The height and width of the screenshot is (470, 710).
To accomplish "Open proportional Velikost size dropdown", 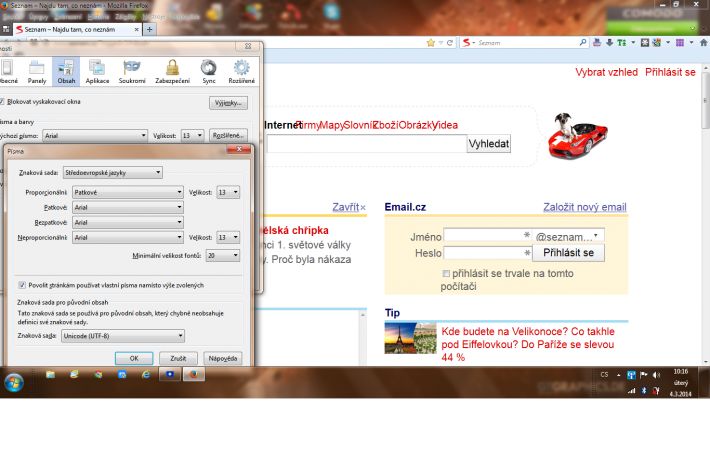I will [228, 192].
